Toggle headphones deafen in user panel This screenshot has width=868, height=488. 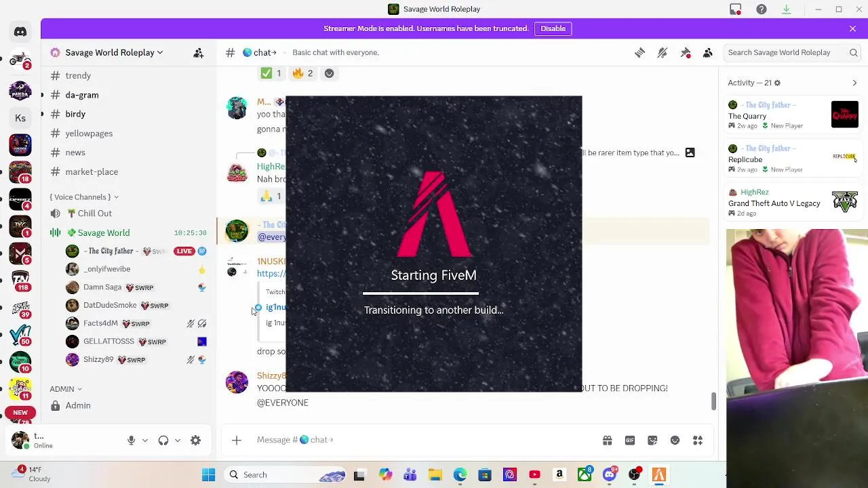click(x=163, y=441)
